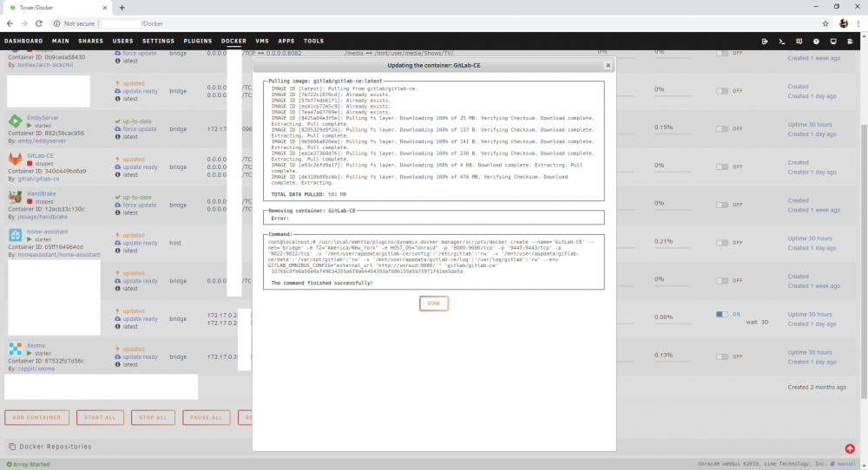Click PAUSE ALL button

[206, 417]
